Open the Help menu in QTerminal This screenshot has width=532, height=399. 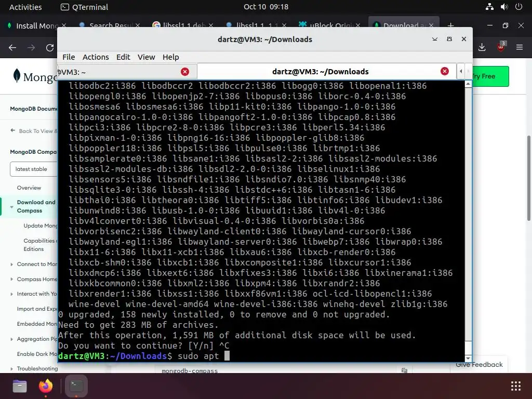pos(170,57)
